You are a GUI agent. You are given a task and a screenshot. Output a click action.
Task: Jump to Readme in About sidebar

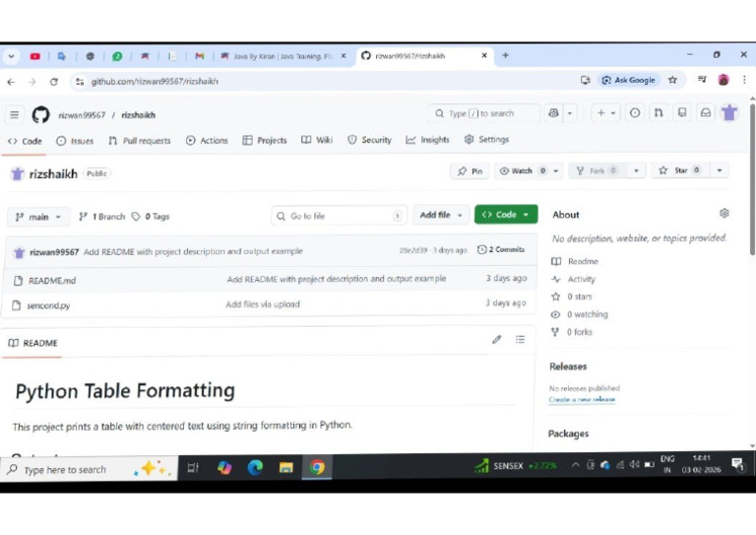tap(574, 261)
